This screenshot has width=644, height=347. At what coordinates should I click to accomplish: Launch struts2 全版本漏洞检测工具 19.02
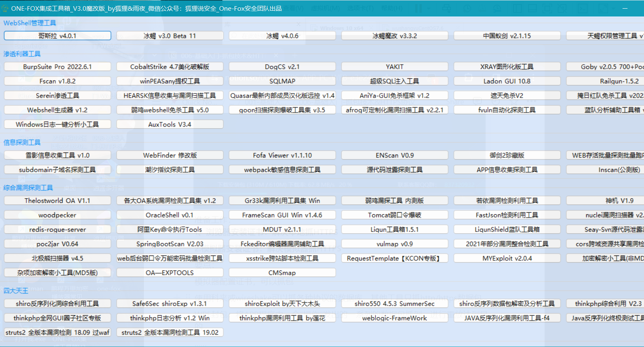pyautogui.click(x=170, y=333)
